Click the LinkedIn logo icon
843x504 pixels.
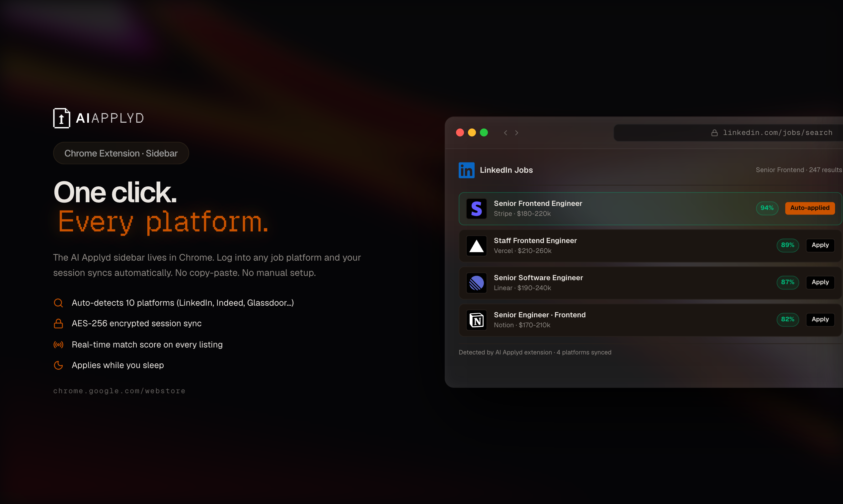[466, 170]
